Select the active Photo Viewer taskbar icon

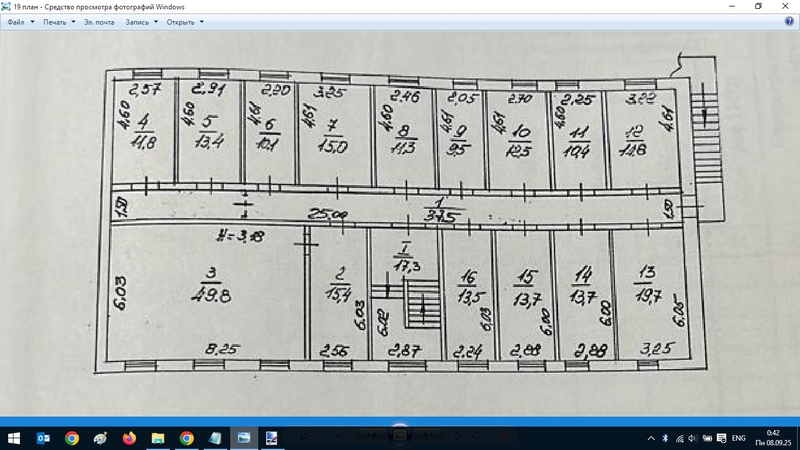coord(243,438)
